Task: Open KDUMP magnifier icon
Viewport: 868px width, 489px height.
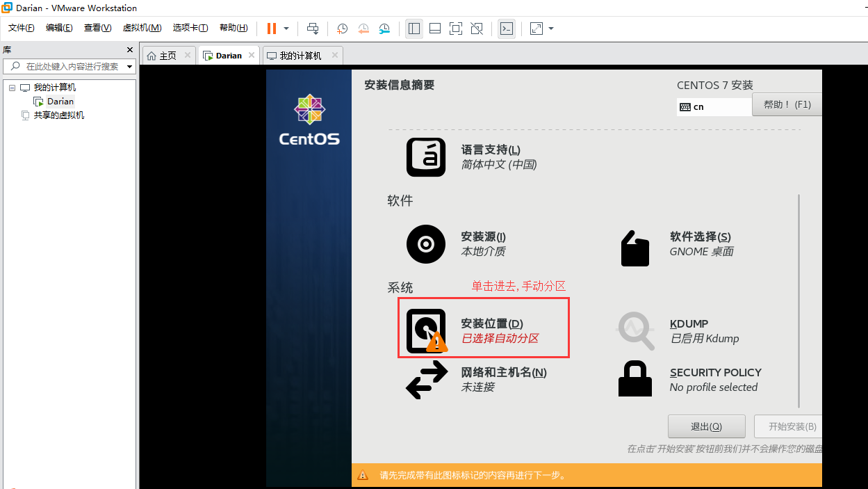Action: pos(636,330)
